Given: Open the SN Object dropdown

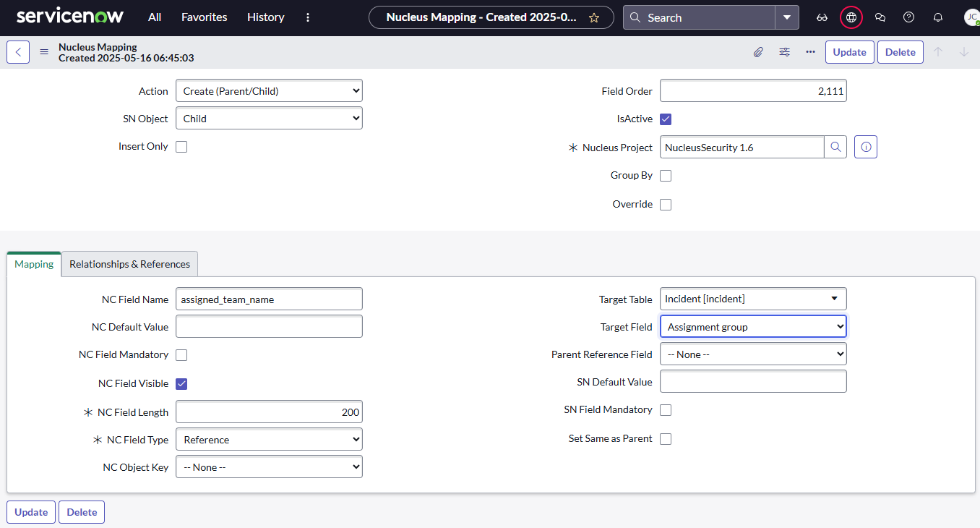Looking at the screenshot, I should click(269, 119).
